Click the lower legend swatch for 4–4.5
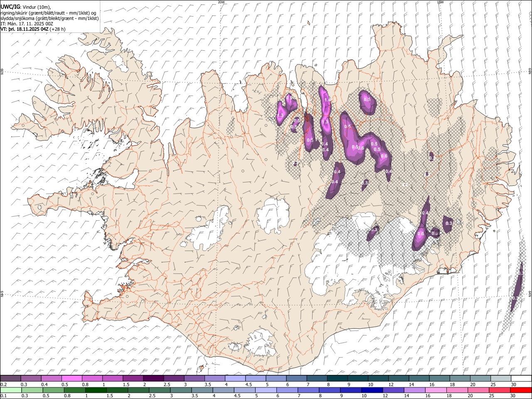The image size is (532, 399). tap(223, 390)
